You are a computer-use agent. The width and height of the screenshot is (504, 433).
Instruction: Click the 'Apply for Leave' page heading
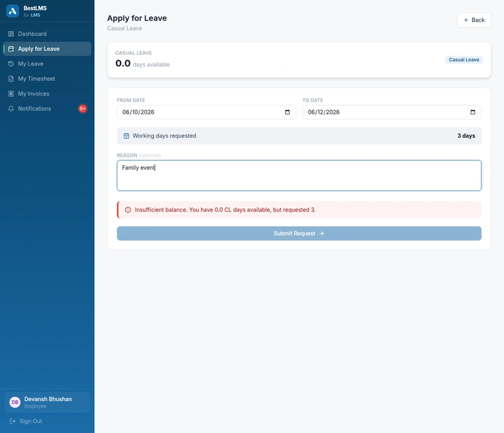point(137,18)
